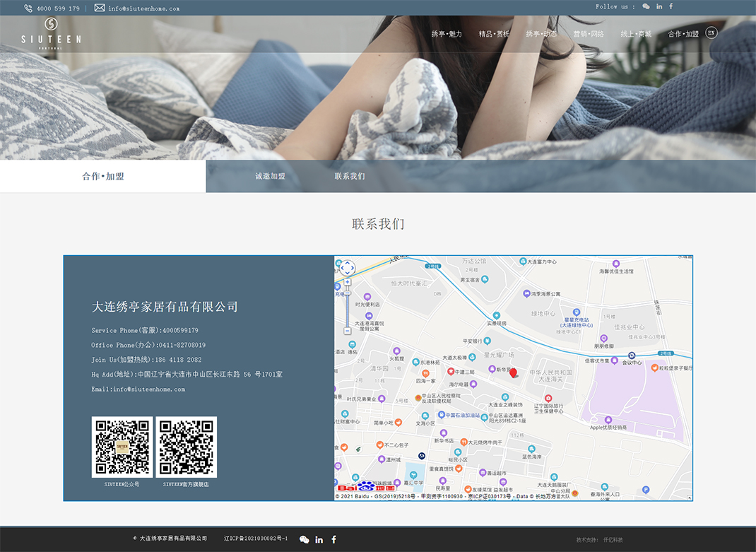Image resolution: width=756 pixels, height=552 pixels.
Task: Go to 线上•商城 online store menu
Action: [636, 34]
